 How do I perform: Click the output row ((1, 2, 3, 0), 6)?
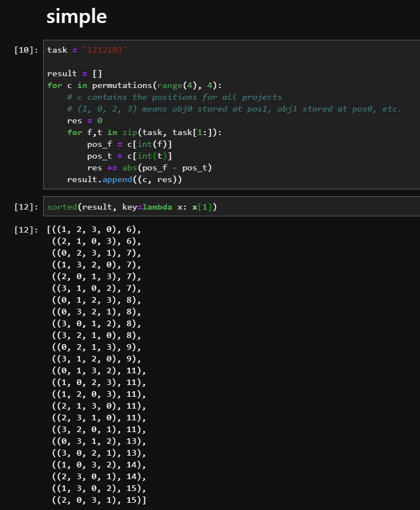click(94, 230)
